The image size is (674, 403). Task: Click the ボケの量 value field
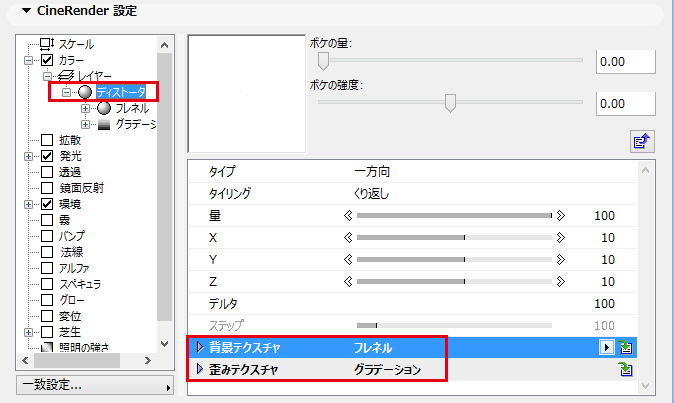coord(625,61)
